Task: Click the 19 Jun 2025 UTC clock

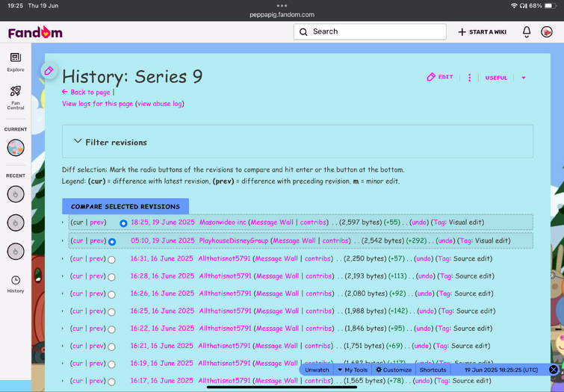Action: 501,370
